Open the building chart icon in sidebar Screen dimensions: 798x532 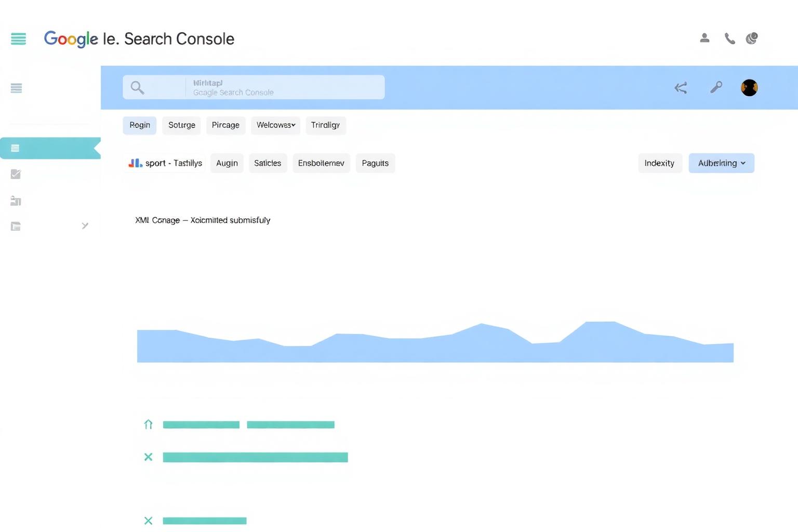point(16,201)
